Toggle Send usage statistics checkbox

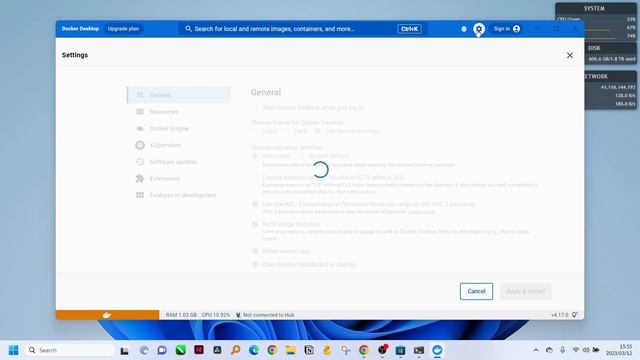pyautogui.click(x=255, y=224)
